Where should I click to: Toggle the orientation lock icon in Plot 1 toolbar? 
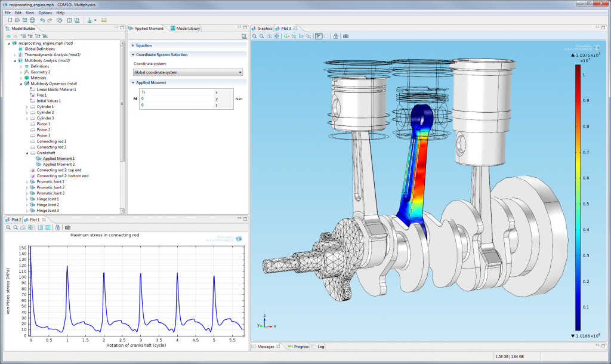[58, 227]
